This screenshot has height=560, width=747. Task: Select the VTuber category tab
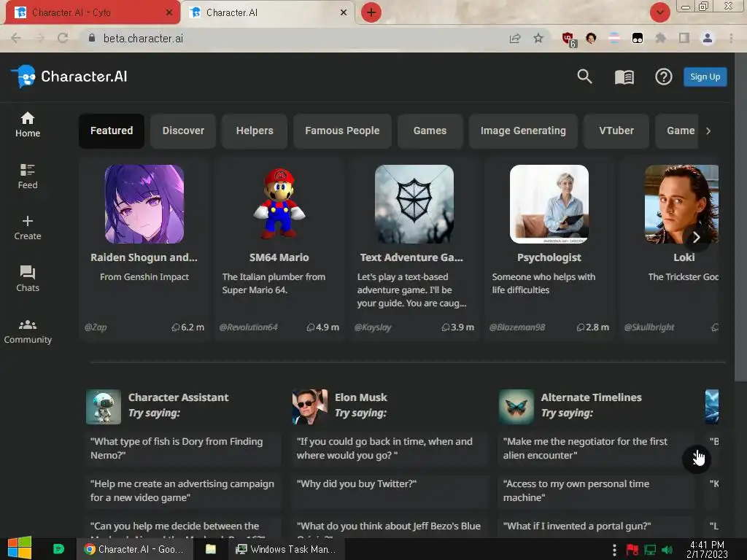pyautogui.click(x=616, y=131)
